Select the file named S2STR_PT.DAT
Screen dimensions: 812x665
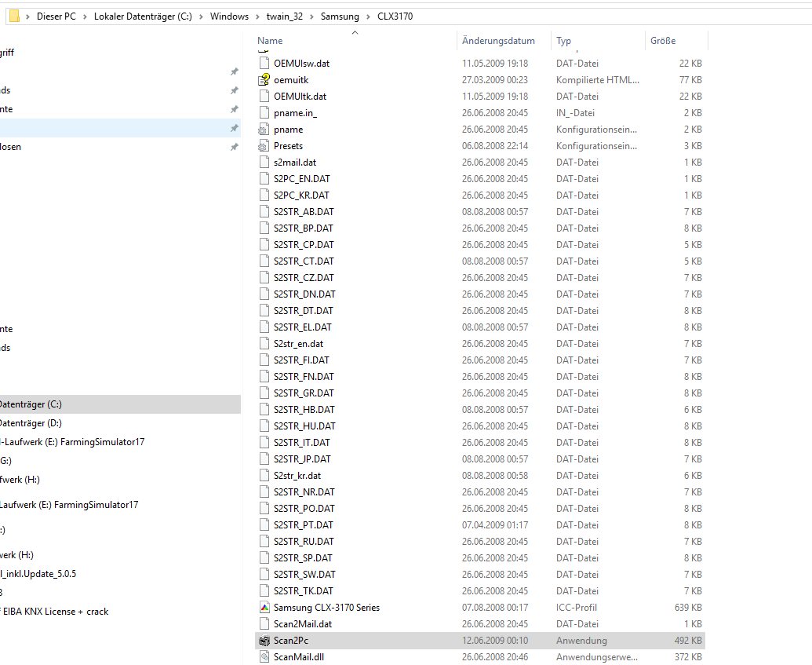point(304,525)
